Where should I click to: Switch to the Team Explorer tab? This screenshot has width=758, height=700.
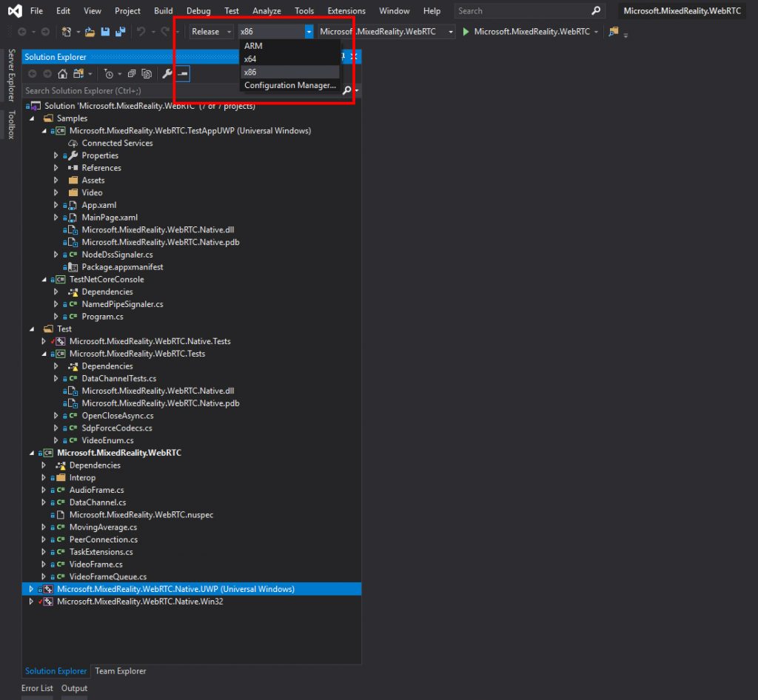[x=121, y=671]
